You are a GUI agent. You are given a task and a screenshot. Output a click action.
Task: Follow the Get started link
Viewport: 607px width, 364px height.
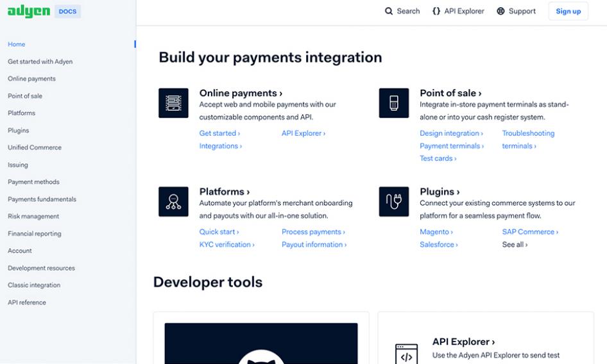(219, 133)
